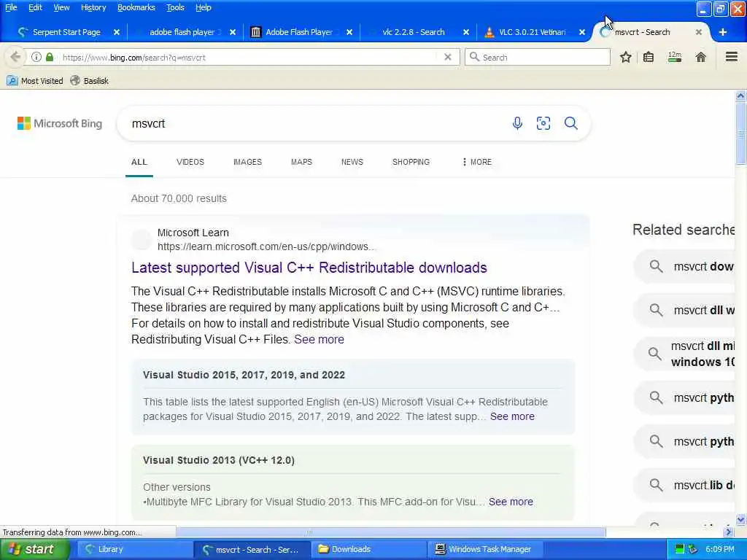This screenshot has width=747, height=560.
Task: Open bookmarks list icon in toolbar
Action: (649, 57)
